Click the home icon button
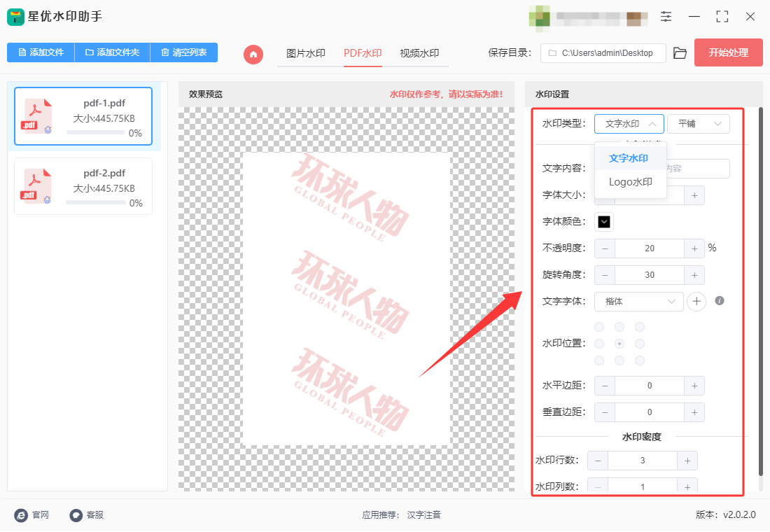Viewport: 770px width, 532px height. pyautogui.click(x=253, y=54)
